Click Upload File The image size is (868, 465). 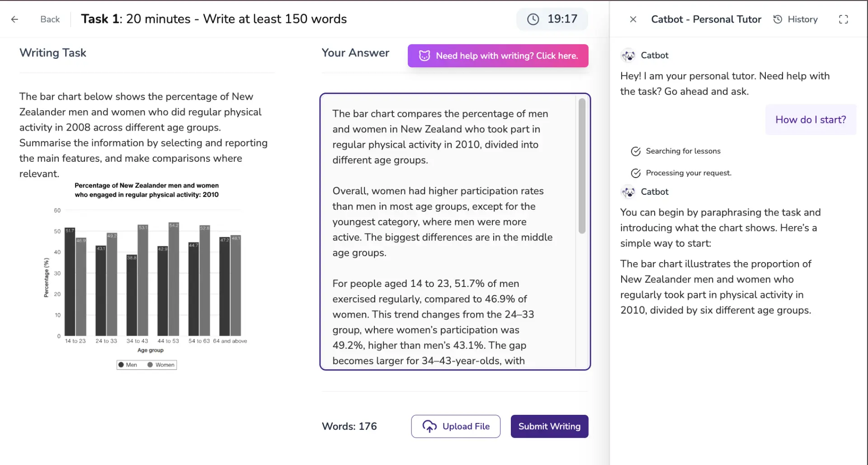click(x=456, y=426)
